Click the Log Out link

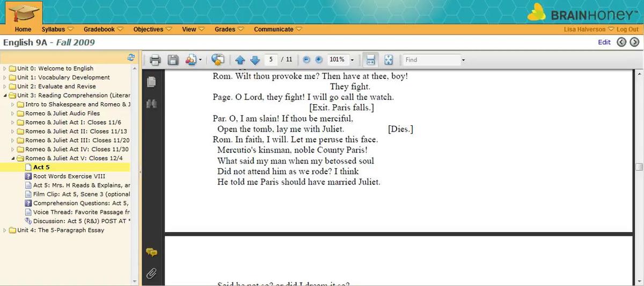pyautogui.click(x=627, y=30)
